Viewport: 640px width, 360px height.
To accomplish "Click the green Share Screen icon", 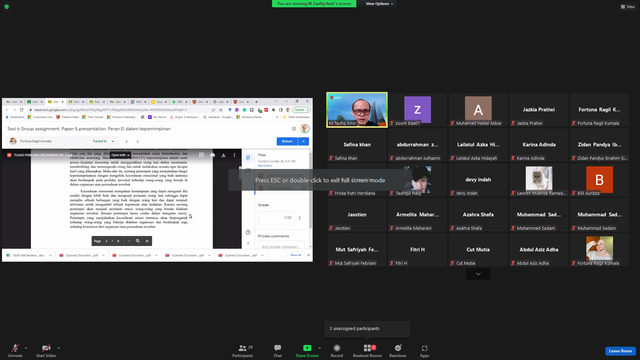I will [307, 348].
